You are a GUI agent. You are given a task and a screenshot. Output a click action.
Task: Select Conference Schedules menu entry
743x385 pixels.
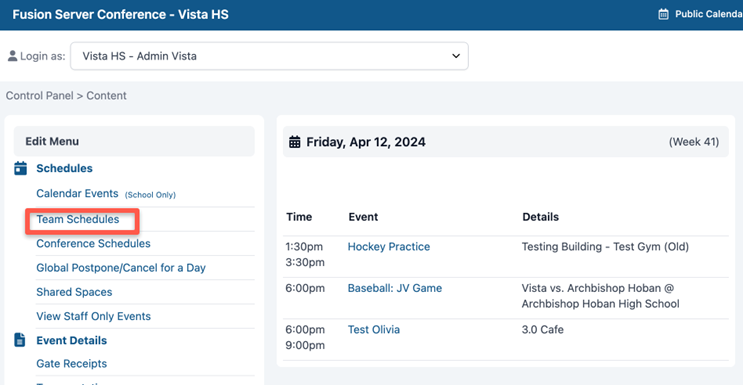click(x=93, y=243)
